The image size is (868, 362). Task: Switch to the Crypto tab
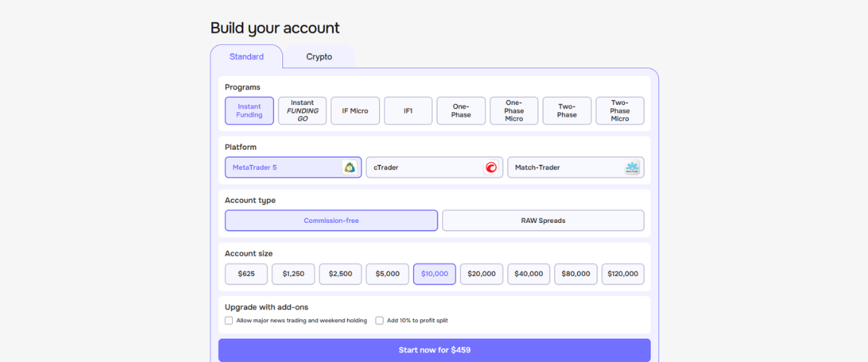(x=319, y=56)
